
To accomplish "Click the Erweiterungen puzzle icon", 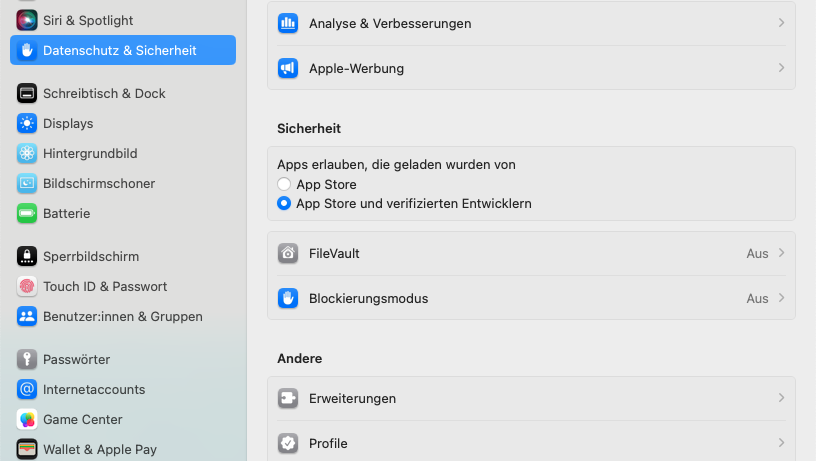I will click(288, 398).
